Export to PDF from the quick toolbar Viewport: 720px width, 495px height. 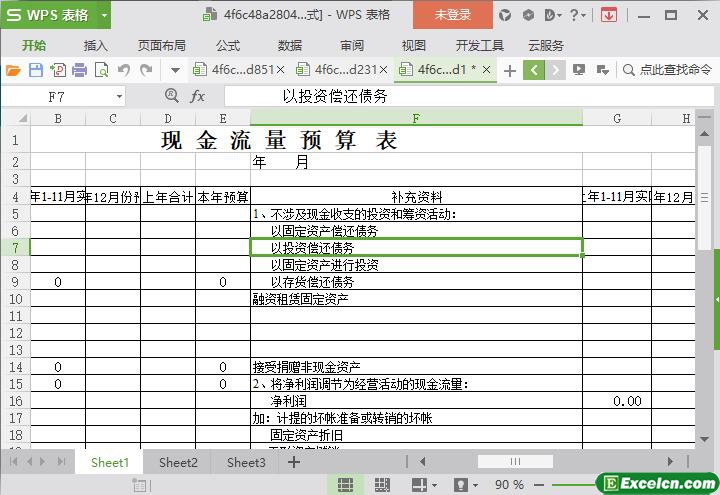[x=58, y=70]
